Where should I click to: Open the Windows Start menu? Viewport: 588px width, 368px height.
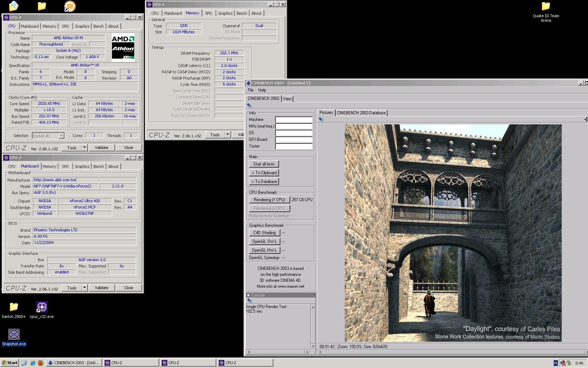coord(9,363)
